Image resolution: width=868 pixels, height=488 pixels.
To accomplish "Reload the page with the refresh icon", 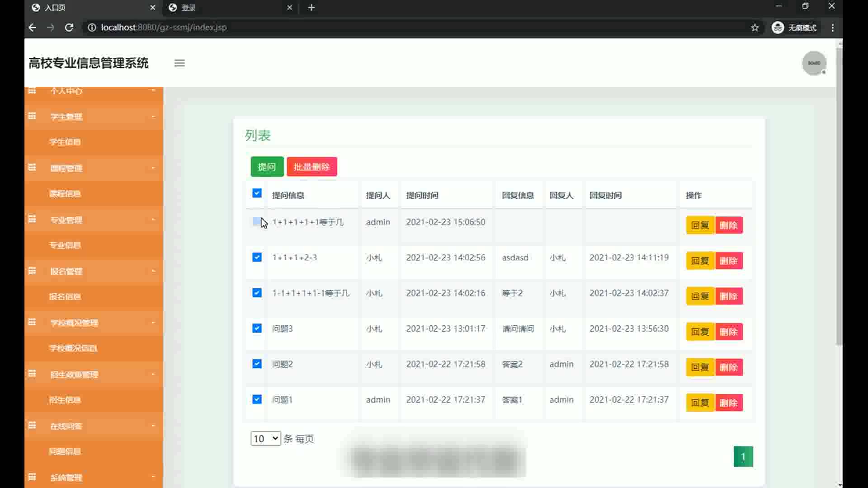I will coord(69,28).
